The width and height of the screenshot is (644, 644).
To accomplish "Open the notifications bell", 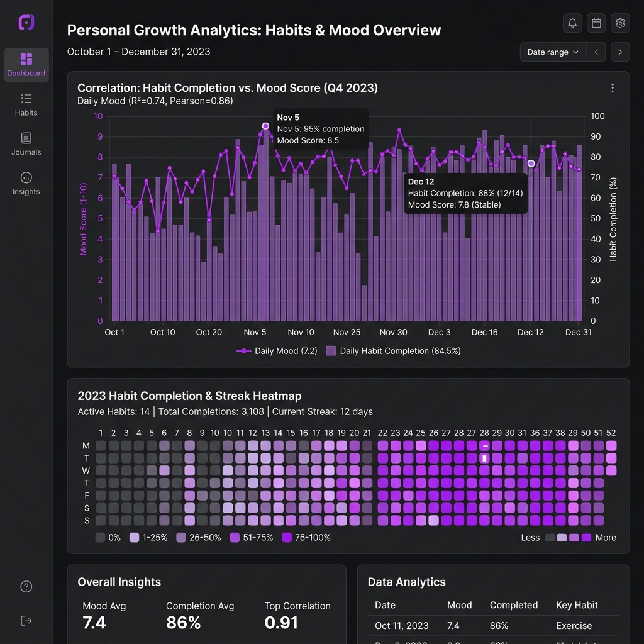I will 572,23.
